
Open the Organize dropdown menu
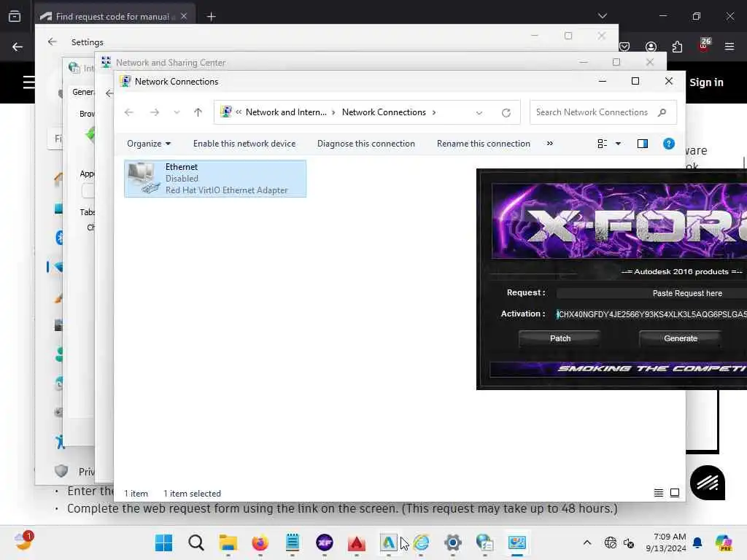[x=149, y=144]
